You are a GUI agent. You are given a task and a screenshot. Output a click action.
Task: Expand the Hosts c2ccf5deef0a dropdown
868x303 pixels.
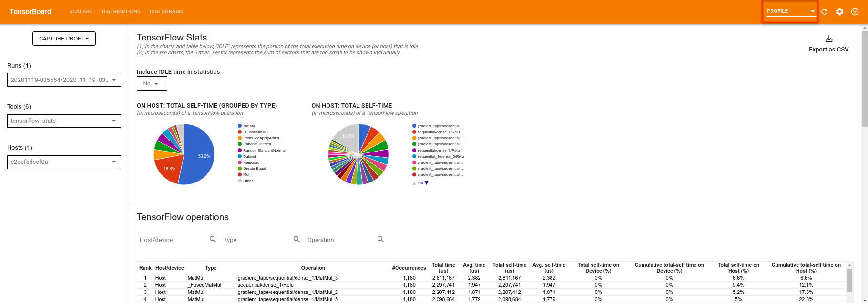click(x=64, y=162)
